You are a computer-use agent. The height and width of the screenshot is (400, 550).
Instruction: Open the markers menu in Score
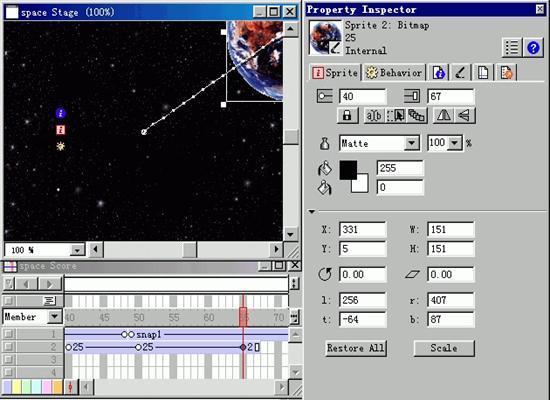(x=9, y=284)
